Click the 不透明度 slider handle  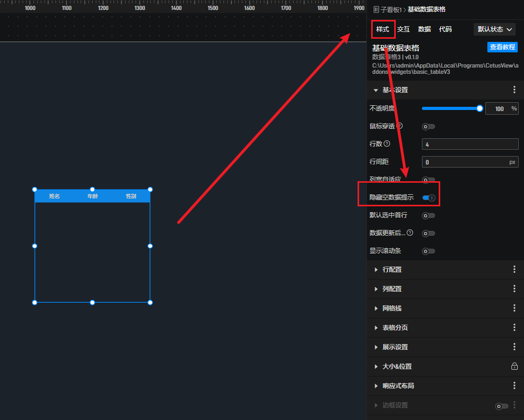480,108
